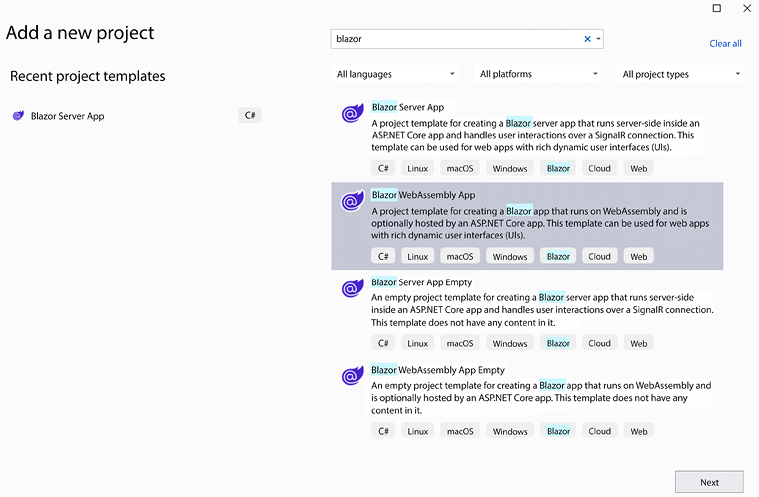Click the Windows tag under Blazor Server App
Screen dimensions: 759x497
pos(510,168)
